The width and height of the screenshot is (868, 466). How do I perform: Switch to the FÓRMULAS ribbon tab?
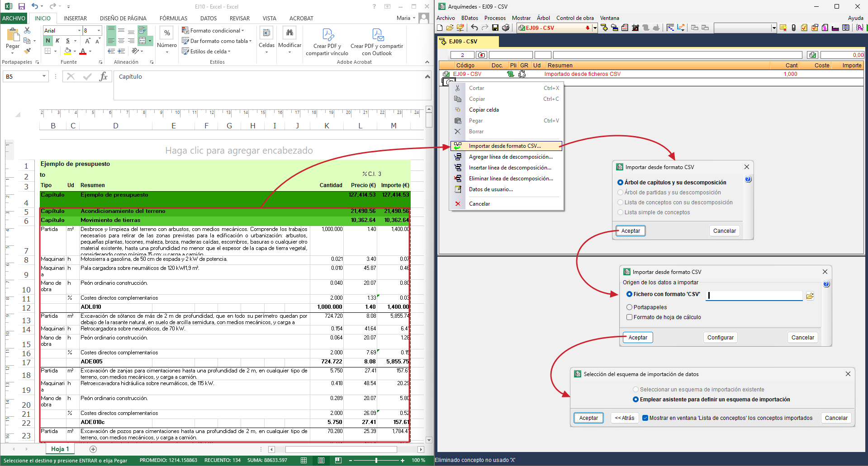point(173,19)
